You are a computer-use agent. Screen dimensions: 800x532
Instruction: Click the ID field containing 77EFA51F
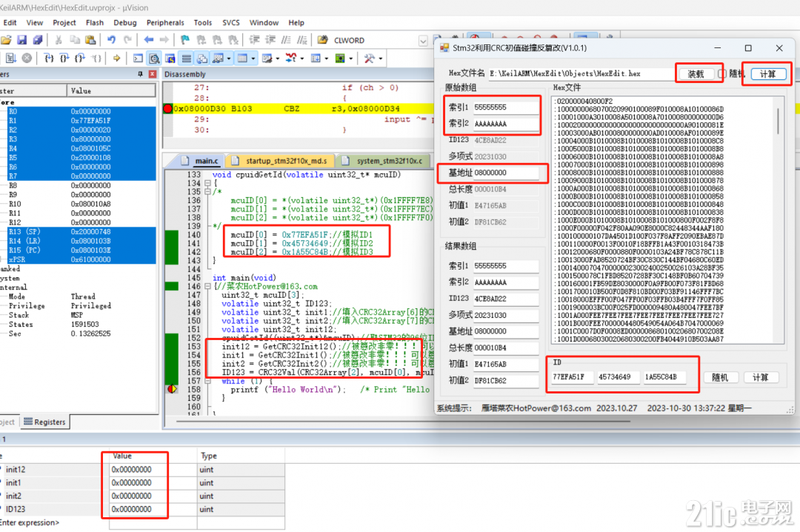pyautogui.click(x=572, y=377)
